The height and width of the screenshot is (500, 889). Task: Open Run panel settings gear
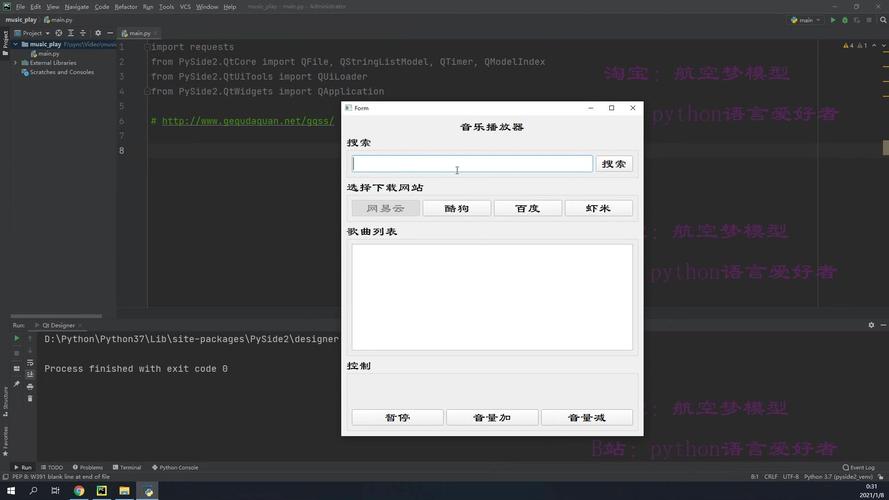click(x=871, y=325)
